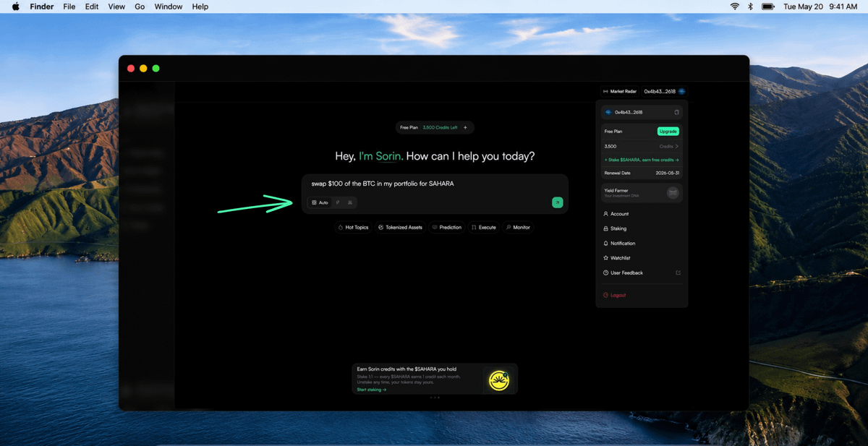Open the Tokenized Assets chip
The image size is (868, 446).
pos(400,227)
